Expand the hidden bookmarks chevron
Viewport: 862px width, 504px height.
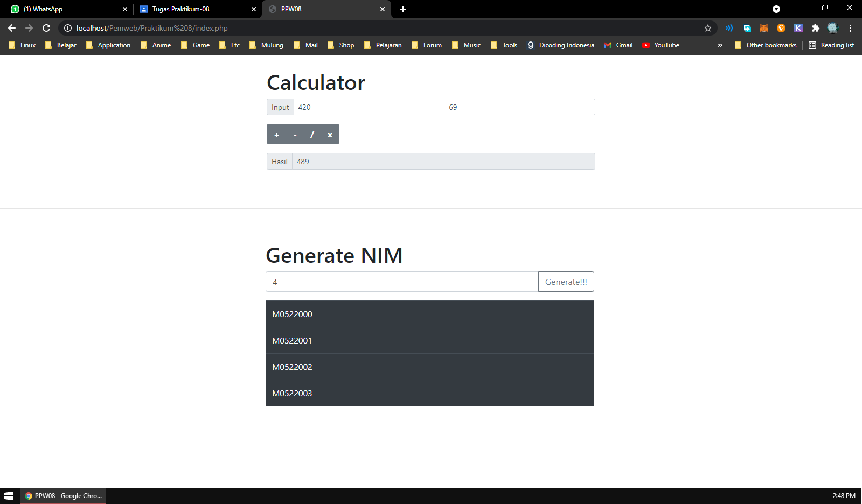(x=720, y=45)
